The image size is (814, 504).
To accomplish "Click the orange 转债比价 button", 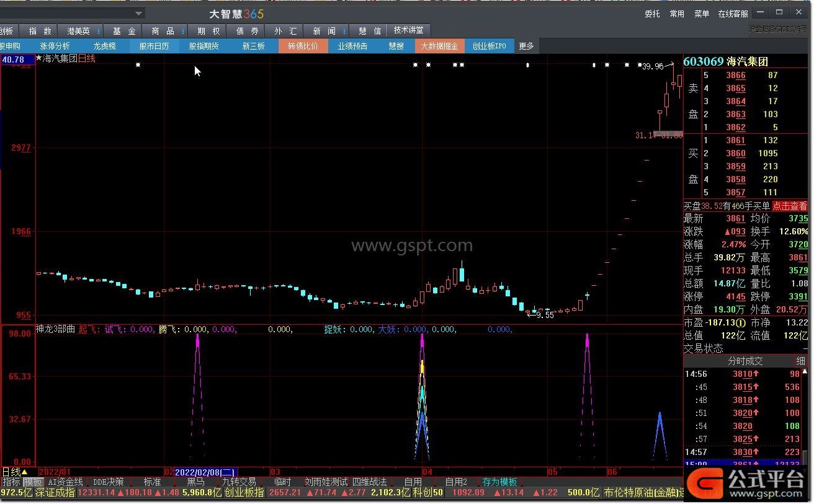I will pyautogui.click(x=303, y=46).
